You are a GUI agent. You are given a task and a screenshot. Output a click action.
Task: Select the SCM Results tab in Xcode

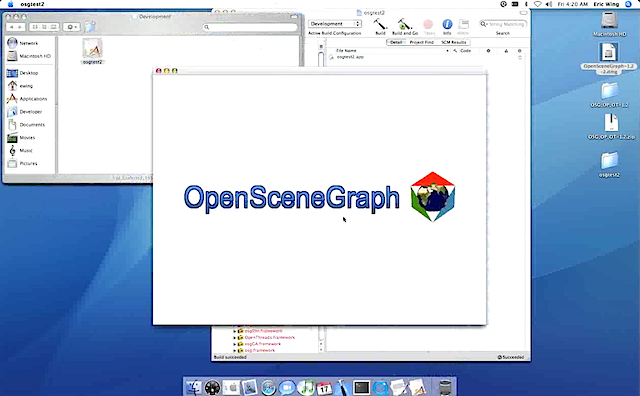point(453,42)
